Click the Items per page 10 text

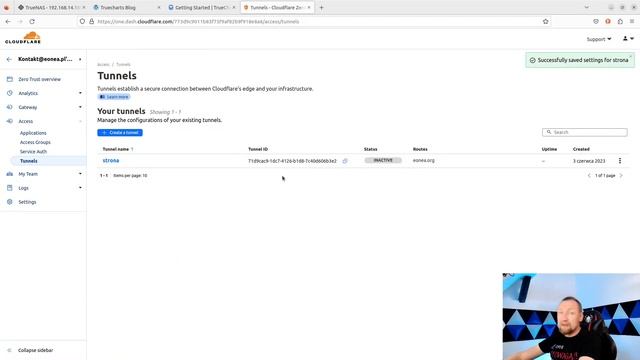point(130,176)
